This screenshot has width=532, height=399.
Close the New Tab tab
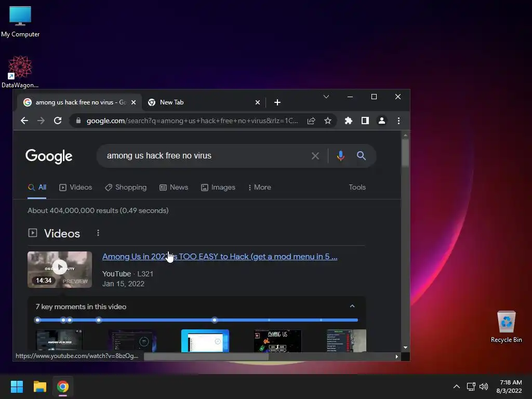(x=258, y=102)
